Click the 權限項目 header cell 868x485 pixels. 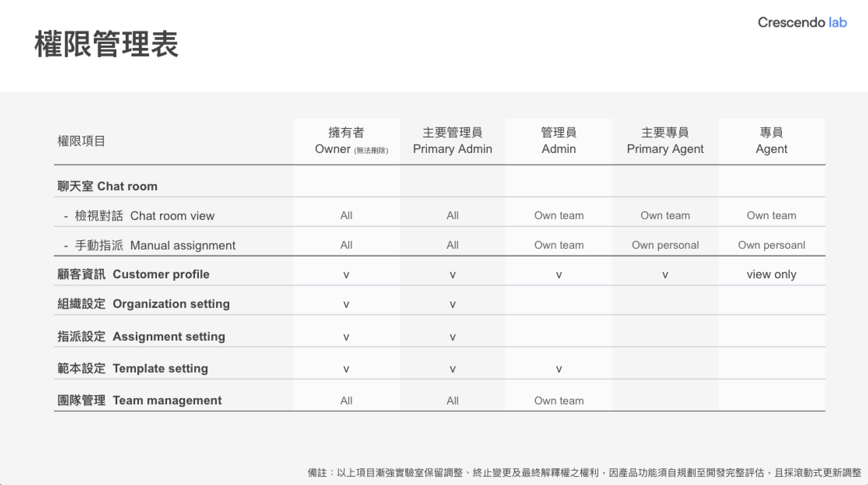click(81, 141)
